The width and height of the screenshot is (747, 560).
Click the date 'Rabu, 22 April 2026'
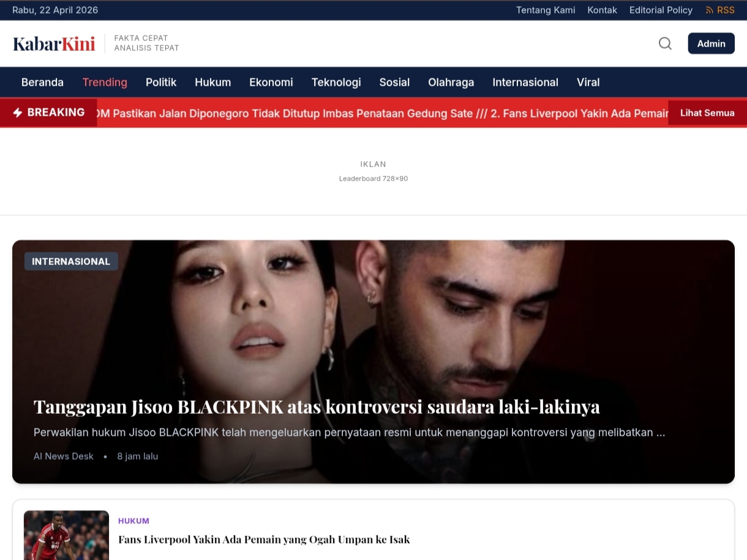pos(55,10)
